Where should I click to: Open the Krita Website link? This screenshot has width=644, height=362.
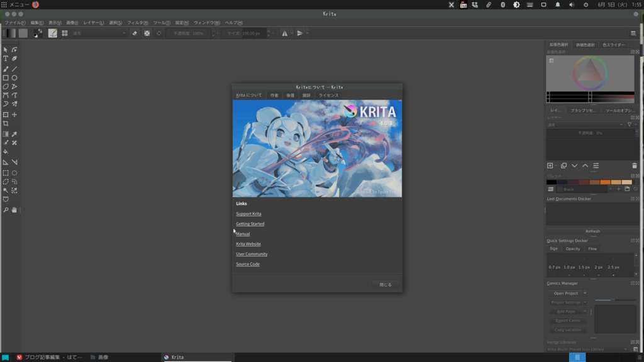(248, 244)
